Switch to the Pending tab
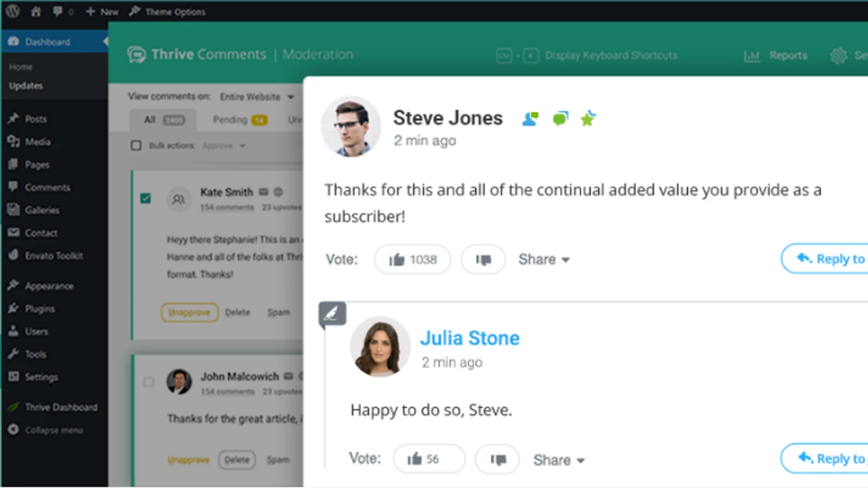 [240, 120]
